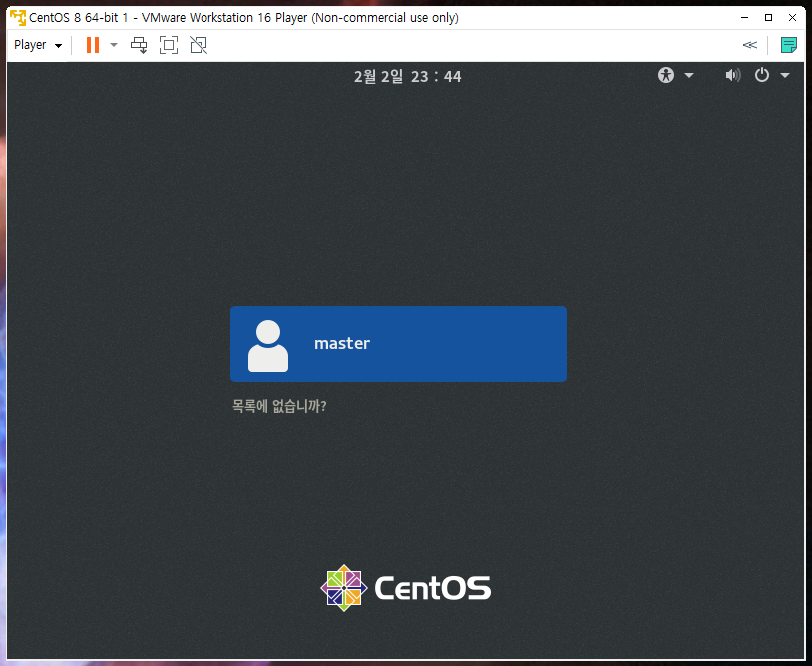Close the VMware Player window
This screenshot has height=666, width=812.
click(792, 18)
